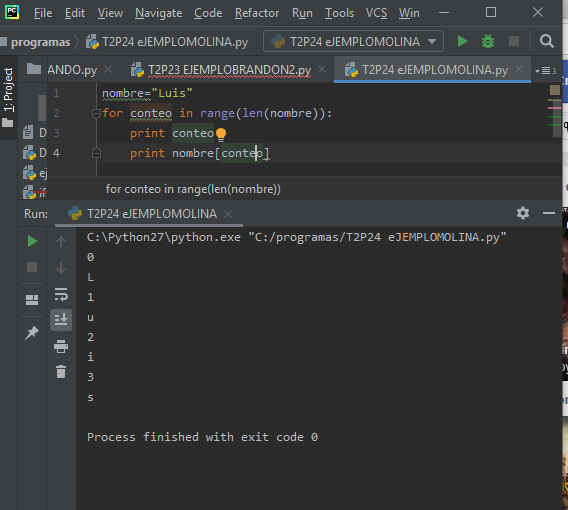Select the ej file in Project tree
The width and height of the screenshot is (568, 510).
(35, 173)
